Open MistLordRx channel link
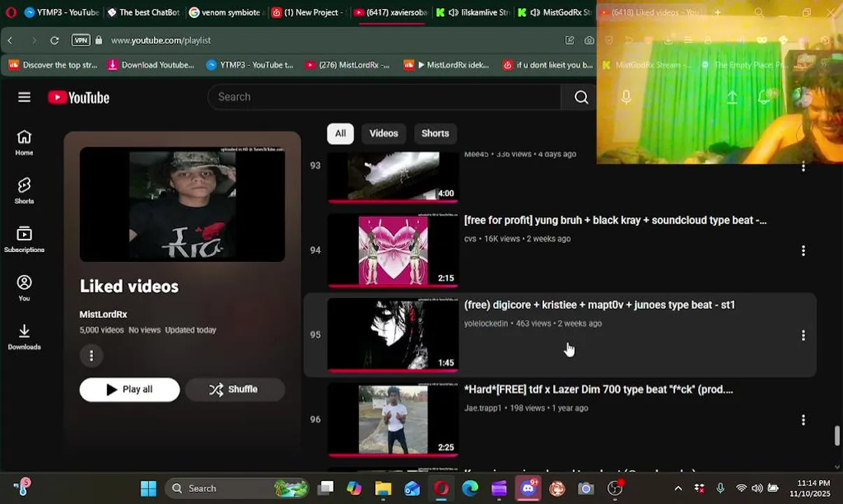 click(x=103, y=315)
